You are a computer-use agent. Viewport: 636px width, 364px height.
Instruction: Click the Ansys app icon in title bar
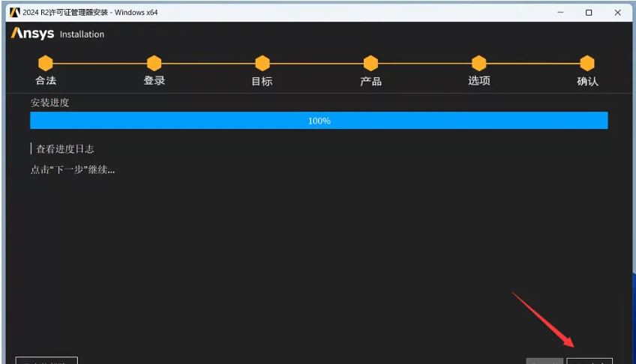pos(14,12)
